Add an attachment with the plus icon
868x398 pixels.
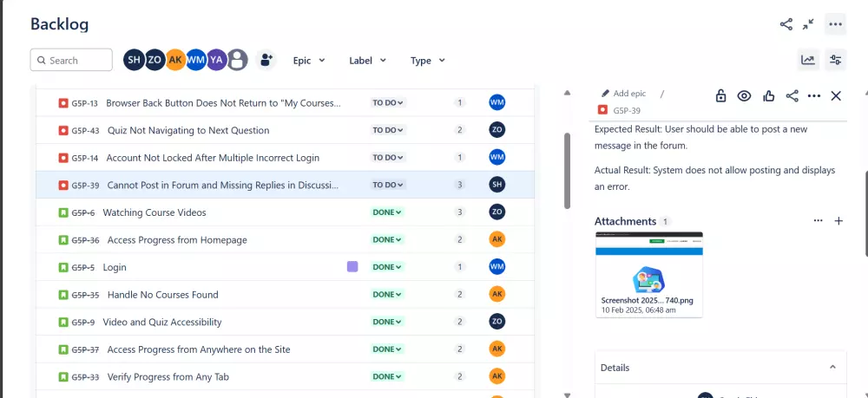pos(838,220)
